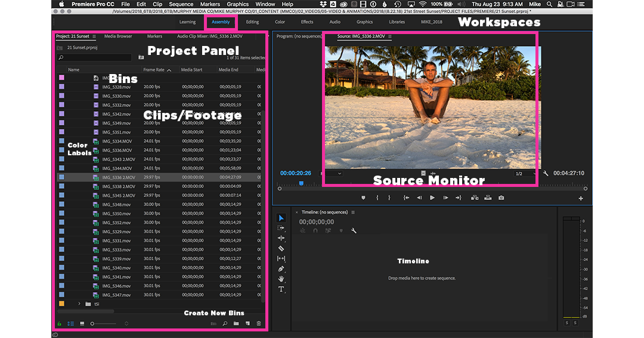Click the Insert edit button
Viewport: 644px width, 338px height.
pyautogui.click(x=475, y=198)
